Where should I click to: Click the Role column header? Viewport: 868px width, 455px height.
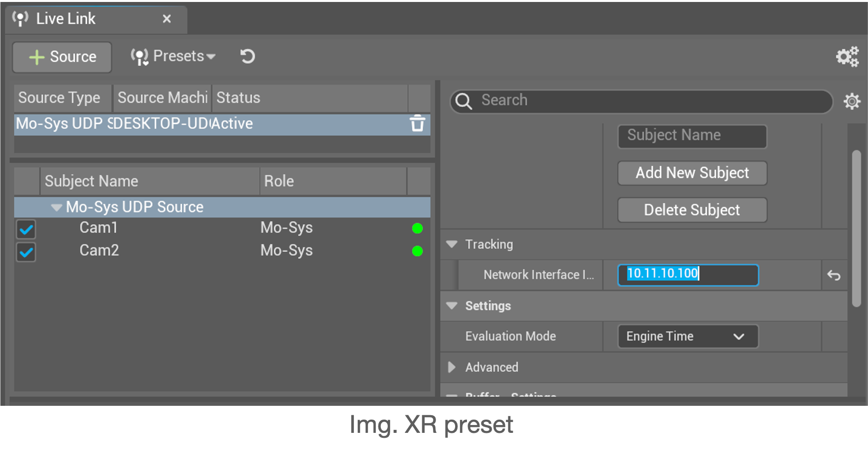333,181
